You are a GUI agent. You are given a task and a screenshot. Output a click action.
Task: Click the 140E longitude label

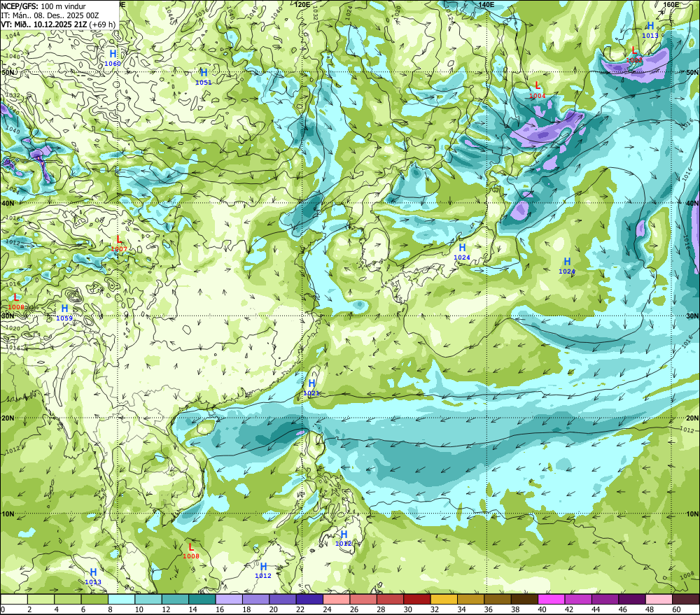486,4
